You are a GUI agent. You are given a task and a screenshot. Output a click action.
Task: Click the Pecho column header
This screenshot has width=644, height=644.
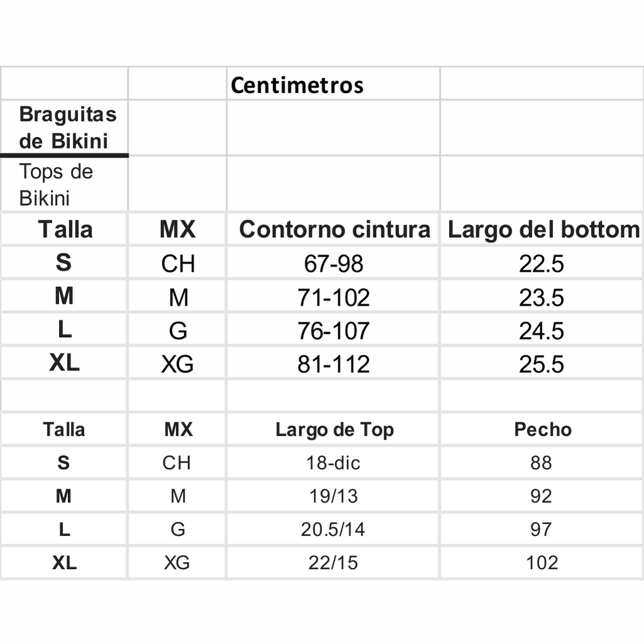[x=542, y=430]
